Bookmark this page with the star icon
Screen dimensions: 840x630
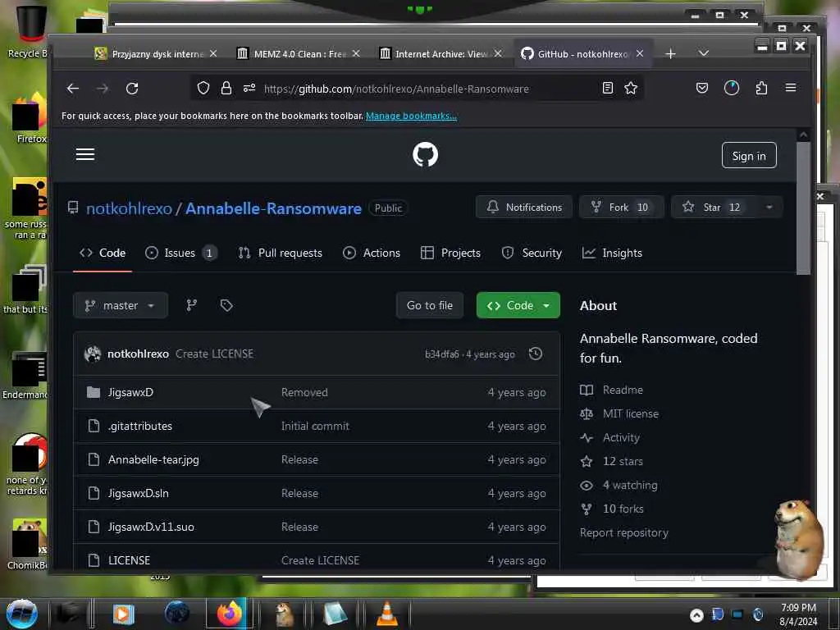(631, 88)
